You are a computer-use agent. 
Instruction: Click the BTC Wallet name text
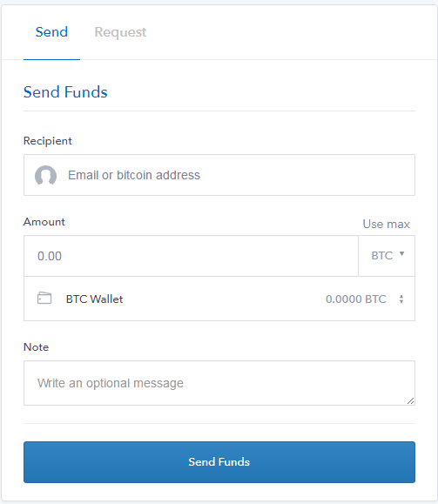[x=94, y=299]
